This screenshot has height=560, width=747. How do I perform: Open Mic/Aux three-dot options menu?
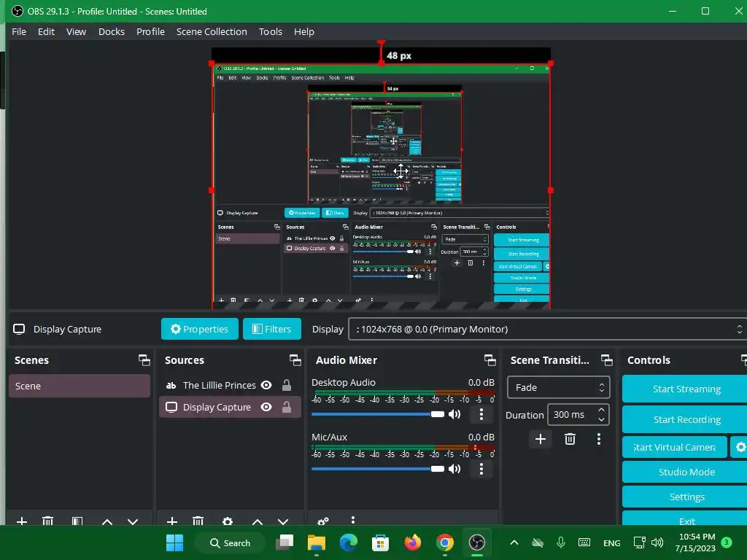tap(481, 469)
